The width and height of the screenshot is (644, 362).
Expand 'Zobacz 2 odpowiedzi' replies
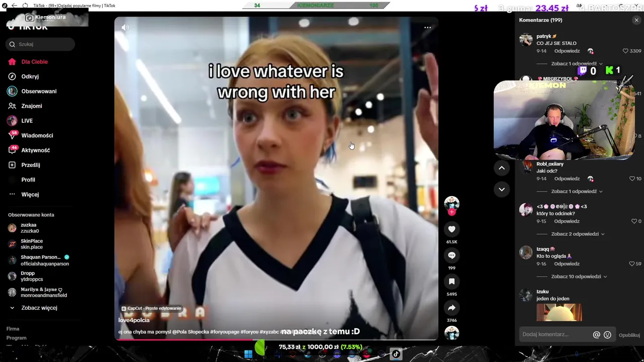[x=578, y=234]
